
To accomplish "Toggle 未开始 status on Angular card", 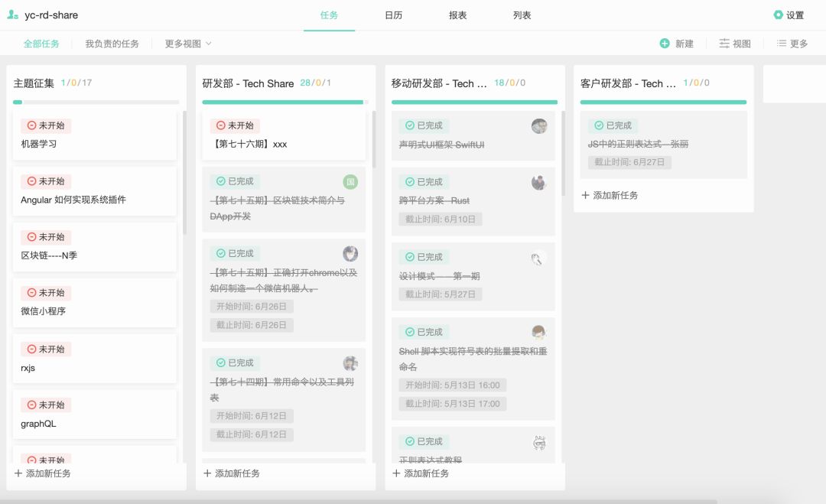I will [x=46, y=181].
